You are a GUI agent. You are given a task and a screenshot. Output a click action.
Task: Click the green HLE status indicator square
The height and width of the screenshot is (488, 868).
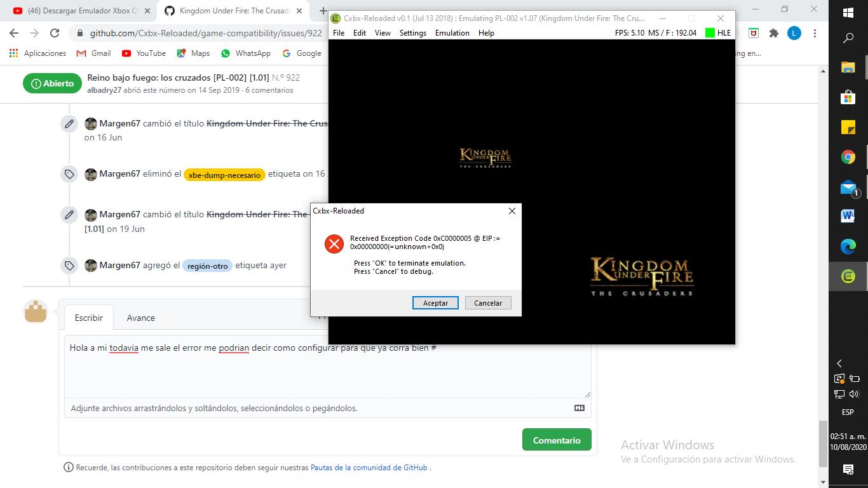click(x=710, y=33)
